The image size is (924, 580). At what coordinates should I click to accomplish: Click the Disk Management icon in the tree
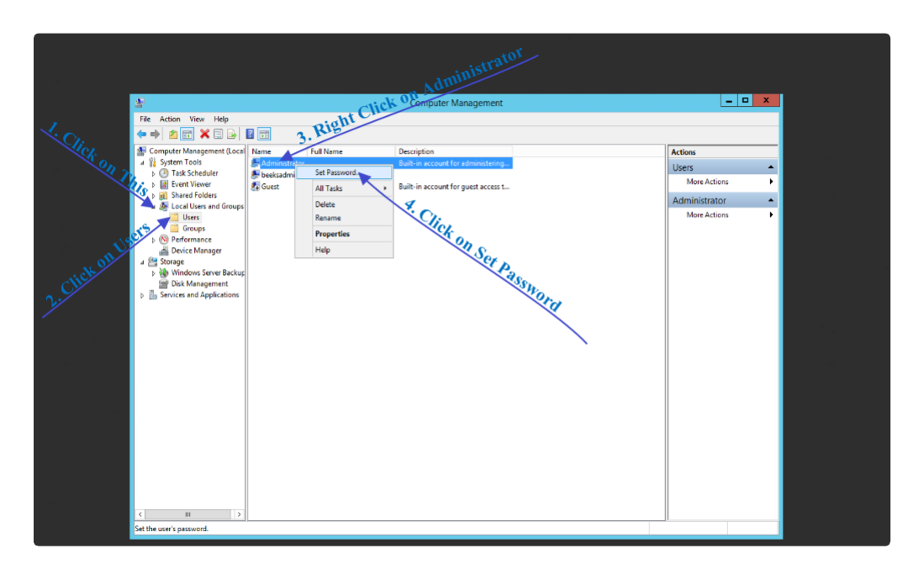point(164,283)
